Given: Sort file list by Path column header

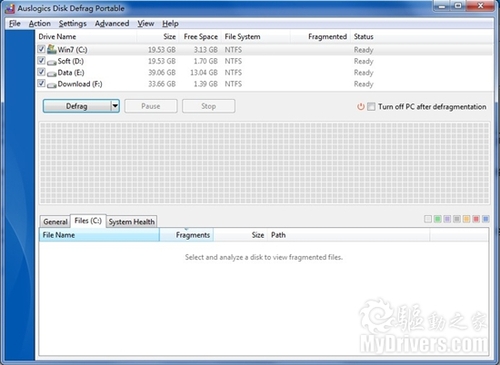Looking at the screenshot, I should 349,235.
